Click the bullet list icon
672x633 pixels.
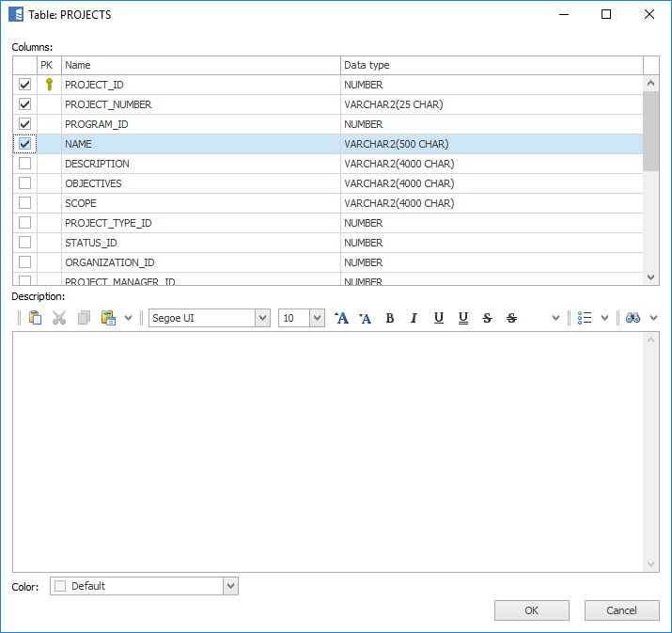(585, 318)
